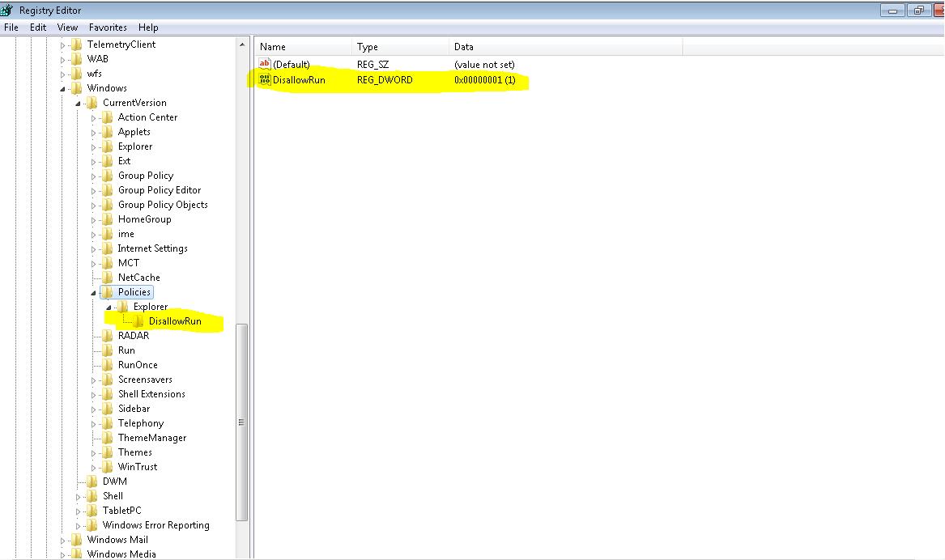Image resolution: width=945 pixels, height=560 pixels.
Task: Click the Action Center folder icon
Action: (x=107, y=117)
